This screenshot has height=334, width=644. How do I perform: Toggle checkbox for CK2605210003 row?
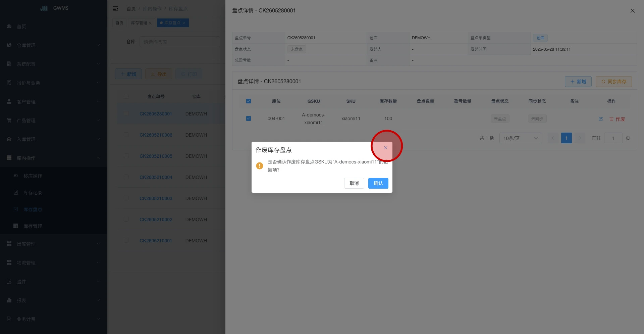pyautogui.click(x=126, y=198)
